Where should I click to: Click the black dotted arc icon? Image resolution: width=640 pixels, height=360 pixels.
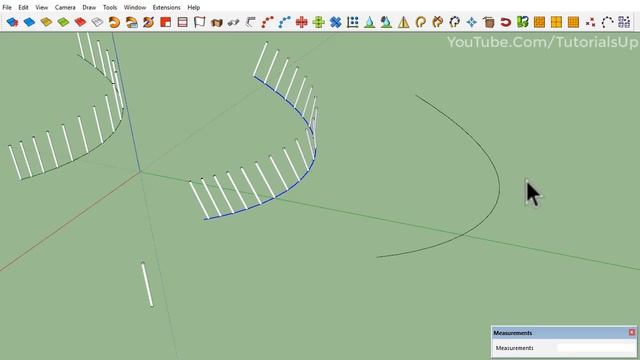click(x=607, y=22)
